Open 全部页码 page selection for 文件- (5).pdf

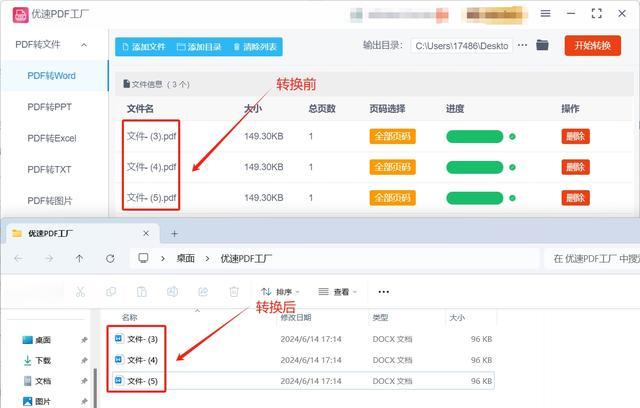(393, 198)
